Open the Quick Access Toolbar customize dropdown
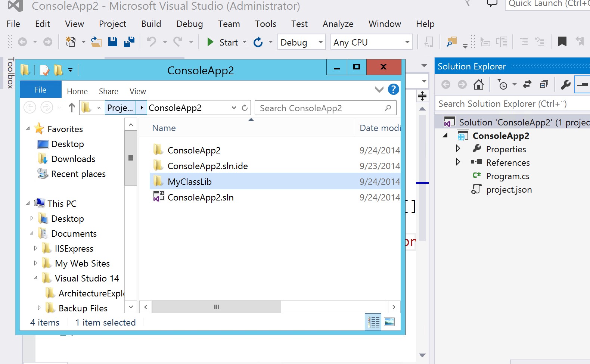Viewport: 590px width, 364px height. [x=70, y=70]
